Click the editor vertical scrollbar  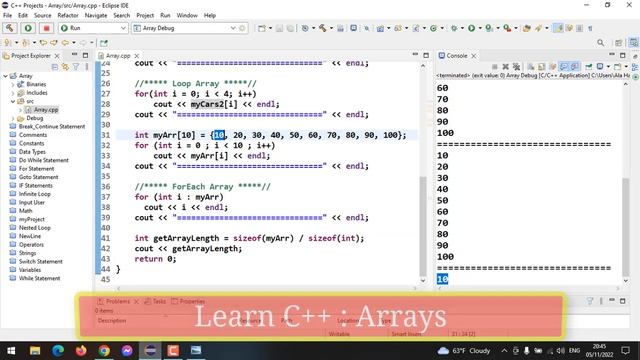point(423,227)
